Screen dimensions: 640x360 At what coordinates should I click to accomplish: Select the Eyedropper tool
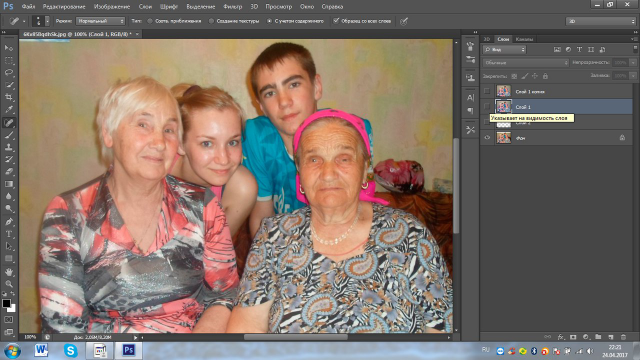[x=9, y=109]
